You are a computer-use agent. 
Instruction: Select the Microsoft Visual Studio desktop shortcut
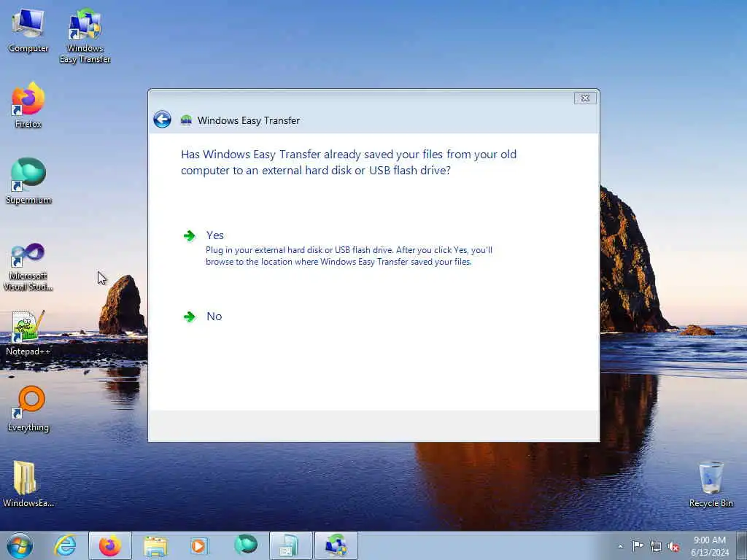pos(28,267)
